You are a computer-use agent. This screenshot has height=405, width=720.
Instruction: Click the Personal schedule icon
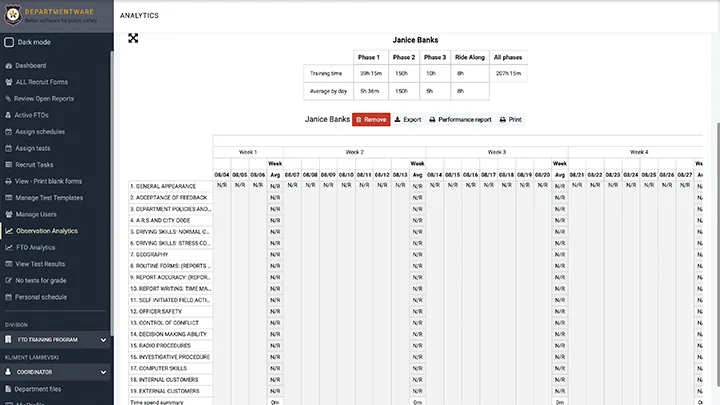coord(8,297)
